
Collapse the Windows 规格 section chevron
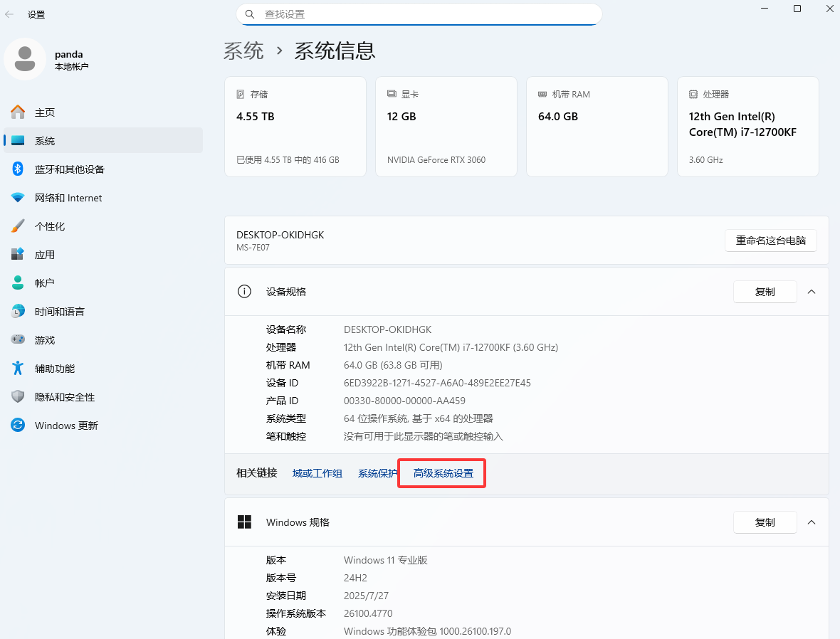[812, 522]
